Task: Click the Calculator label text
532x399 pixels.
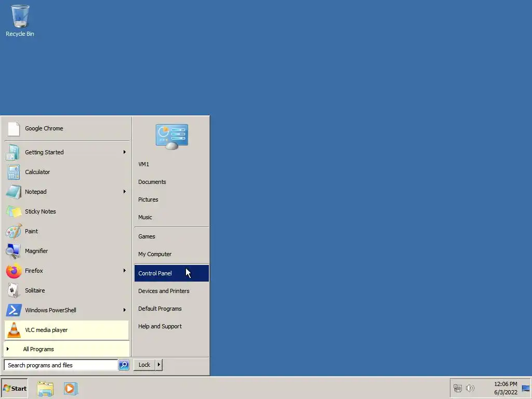Action: tap(37, 172)
